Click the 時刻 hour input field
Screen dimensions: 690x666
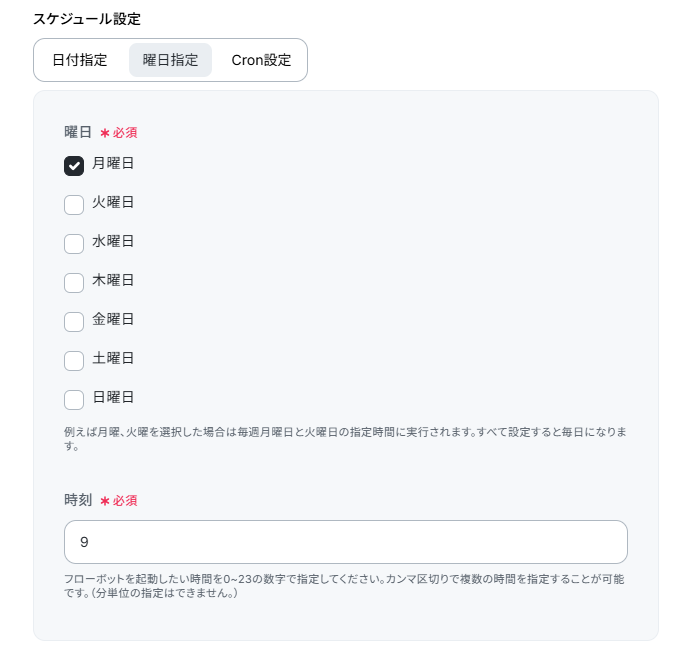point(345,542)
